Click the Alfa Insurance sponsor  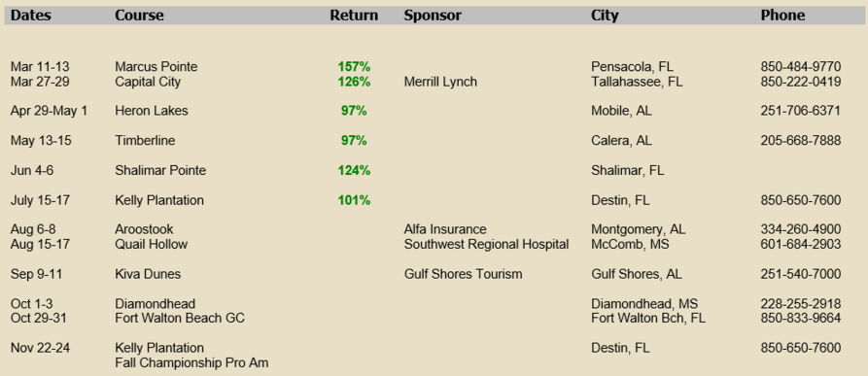[x=445, y=229]
